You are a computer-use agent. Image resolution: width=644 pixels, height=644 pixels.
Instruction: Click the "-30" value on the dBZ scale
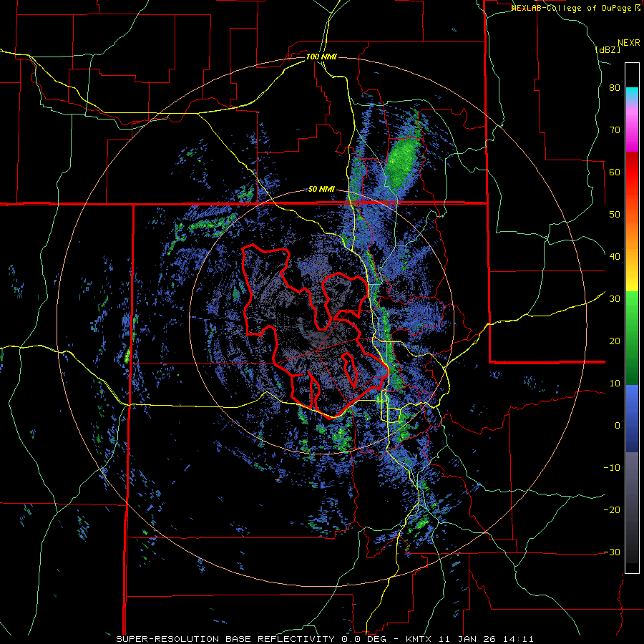pyautogui.click(x=612, y=552)
